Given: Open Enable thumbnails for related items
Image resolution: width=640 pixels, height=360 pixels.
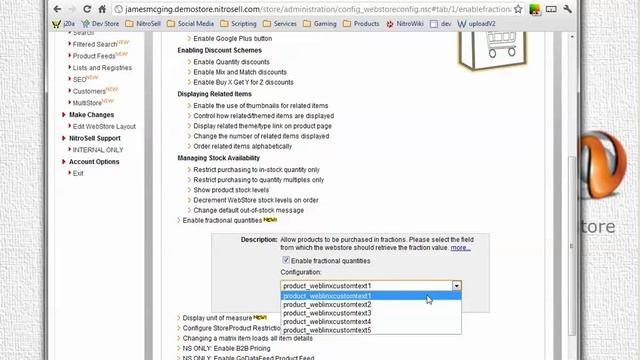Looking at the screenshot, I should click(261, 106).
